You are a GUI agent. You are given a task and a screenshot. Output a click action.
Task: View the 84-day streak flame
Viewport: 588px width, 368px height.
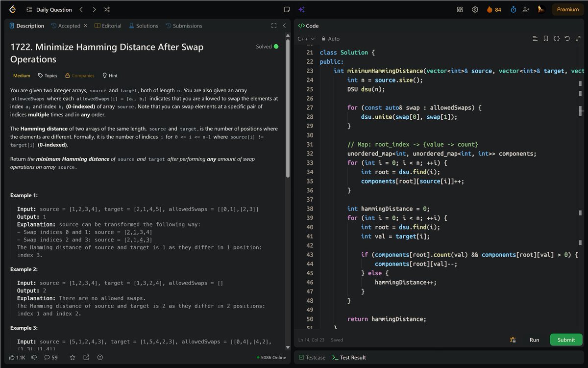pyautogui.click(x=494, y=9)
